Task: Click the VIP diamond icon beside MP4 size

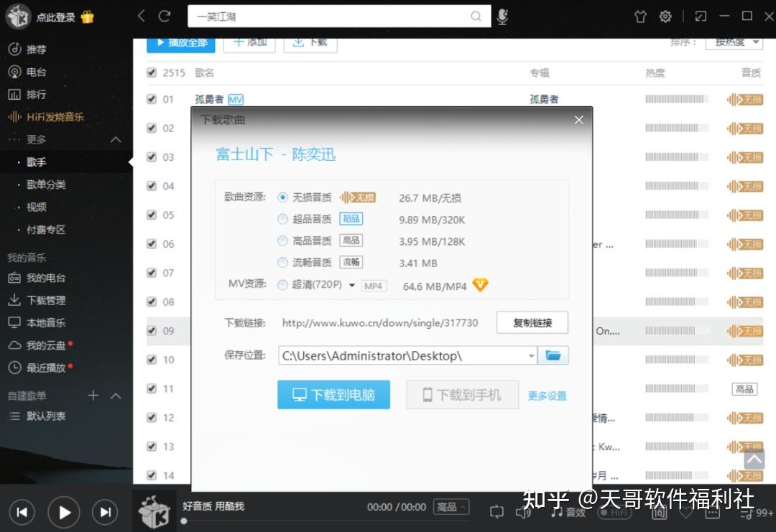Action: coord(480,284)
